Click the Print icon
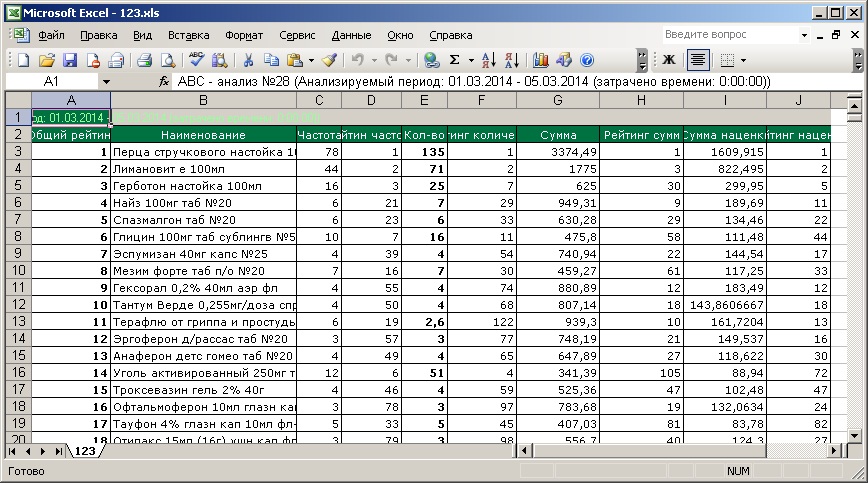The height and width of the screenshot is (483, 868). coord(143,60)
